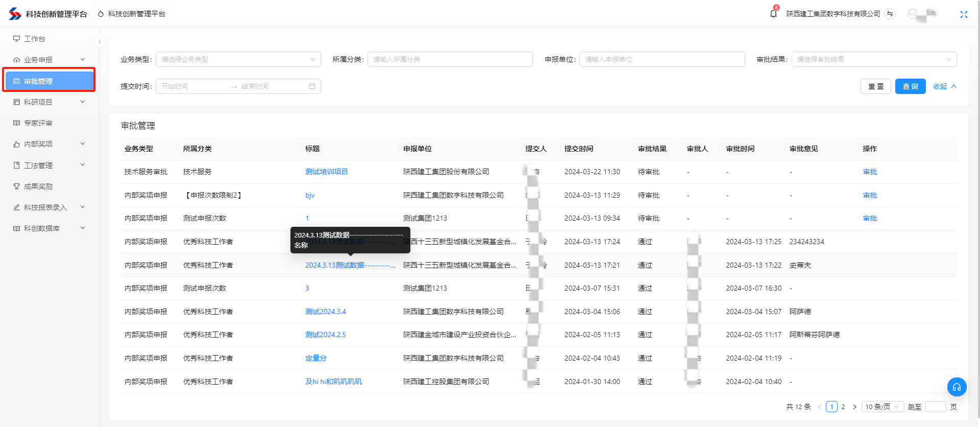Click the platform logo icon
The height and width of the screenshot is (427, 980).
(x=15, y=14)
